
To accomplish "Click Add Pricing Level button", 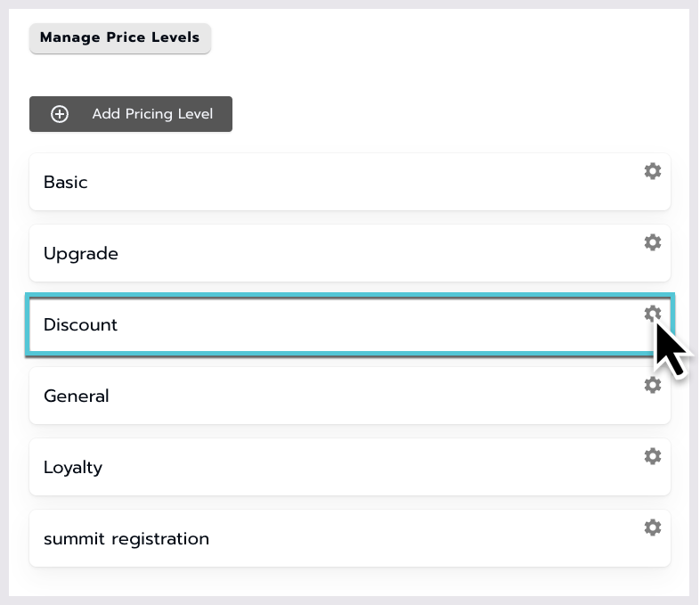I will 131,114.
